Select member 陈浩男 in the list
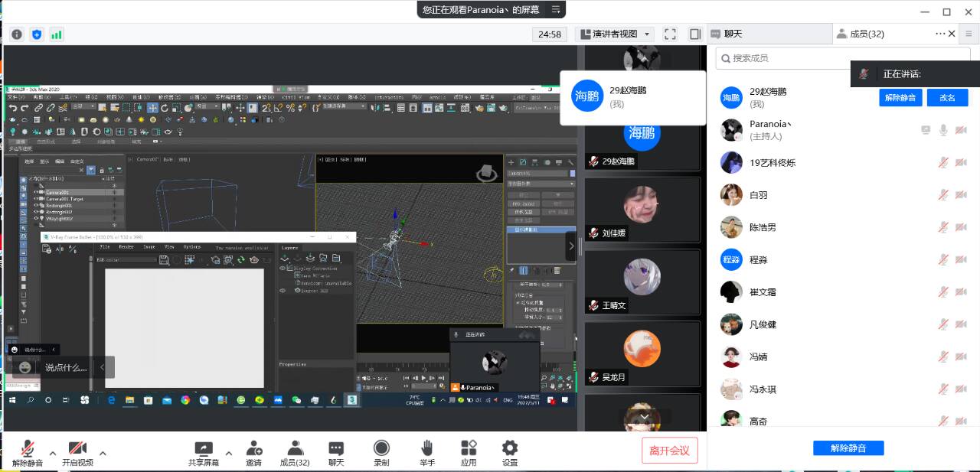The height and width of the screenshot is (472, 980). point(762,227)
